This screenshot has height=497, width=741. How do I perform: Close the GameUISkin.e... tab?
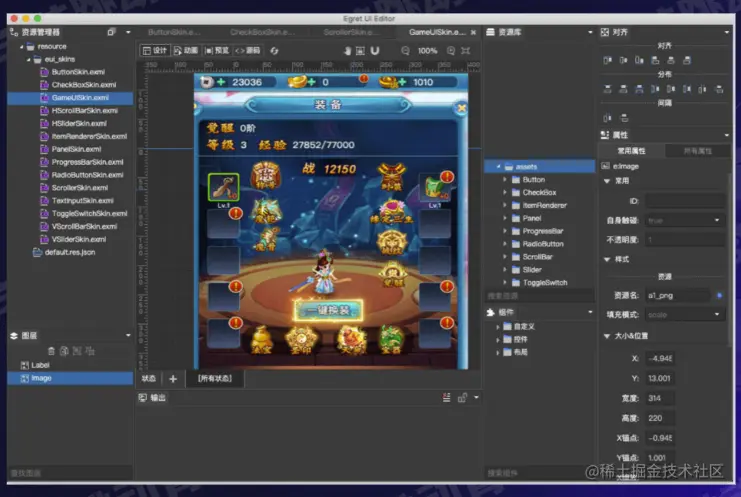(474, 32)
